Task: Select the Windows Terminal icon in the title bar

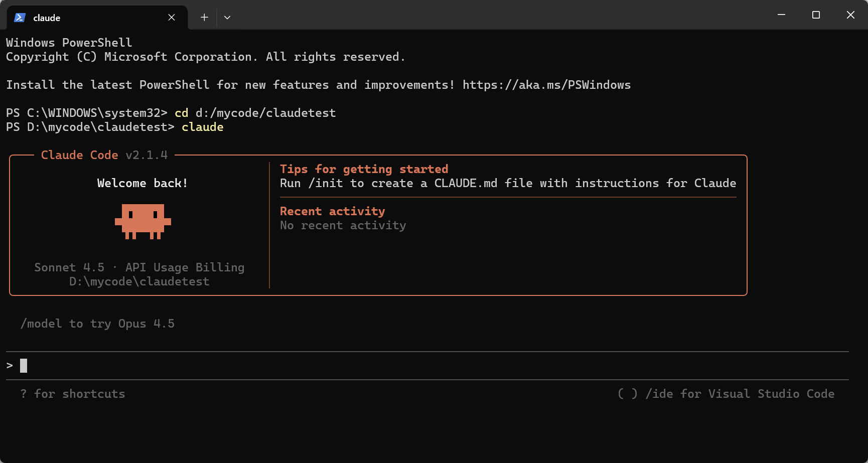Action: click(x=19, y=17)
